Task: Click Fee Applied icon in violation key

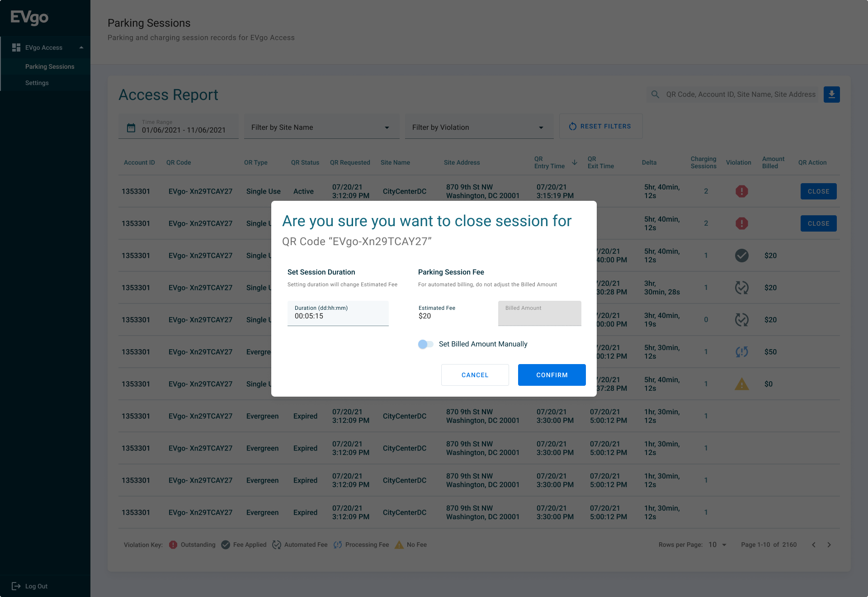Action: click(x=226, y=545)
